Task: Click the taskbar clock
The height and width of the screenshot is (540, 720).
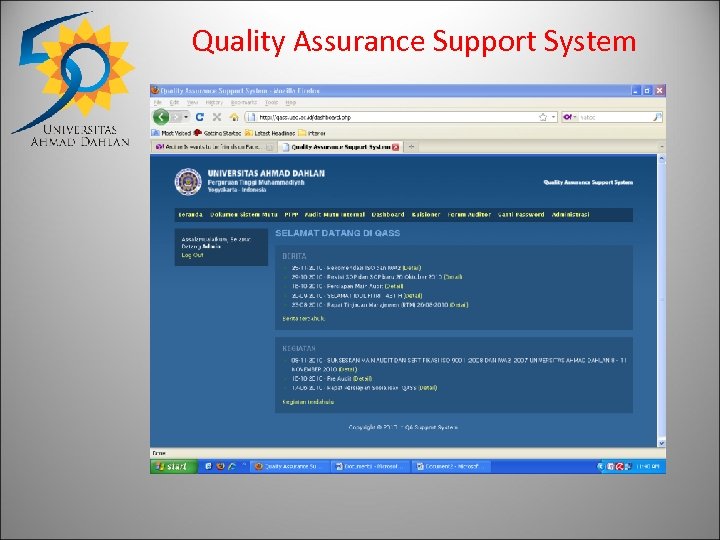Action: click(648, 467)
